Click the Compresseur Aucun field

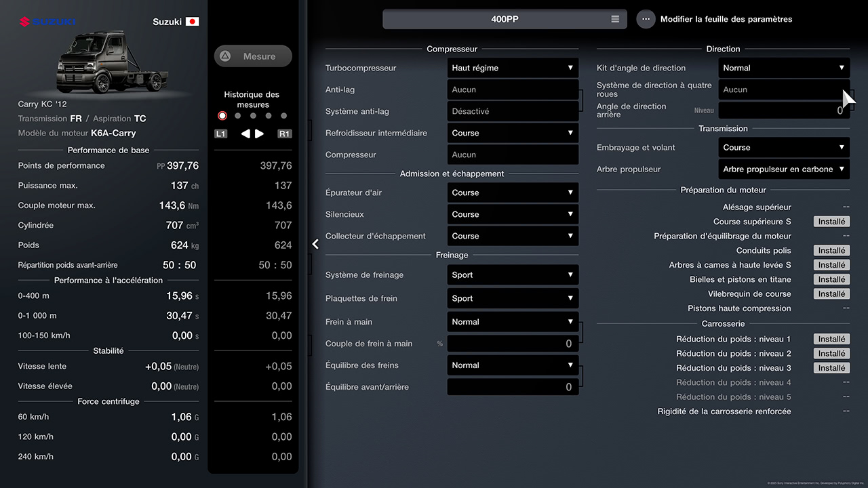513,155
